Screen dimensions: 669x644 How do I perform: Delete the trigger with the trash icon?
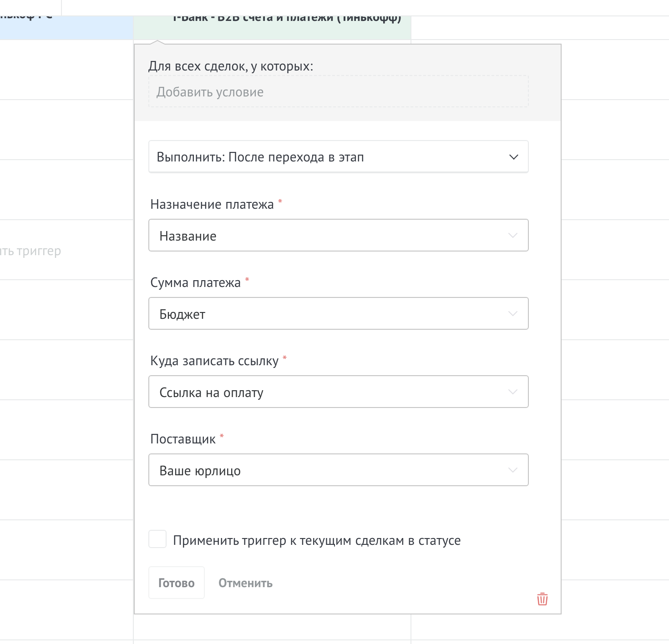pos(542,599)
